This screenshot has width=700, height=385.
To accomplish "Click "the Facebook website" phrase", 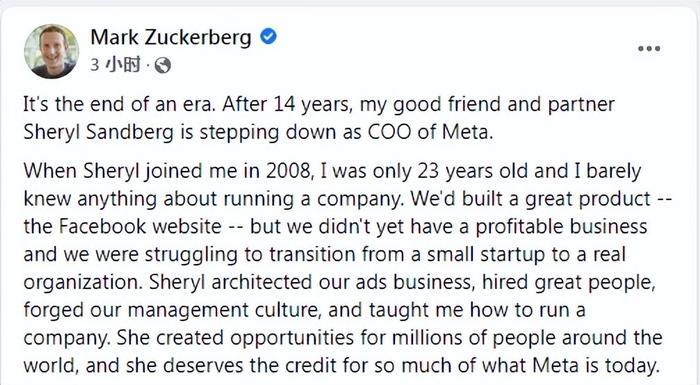I will (122, 226).
